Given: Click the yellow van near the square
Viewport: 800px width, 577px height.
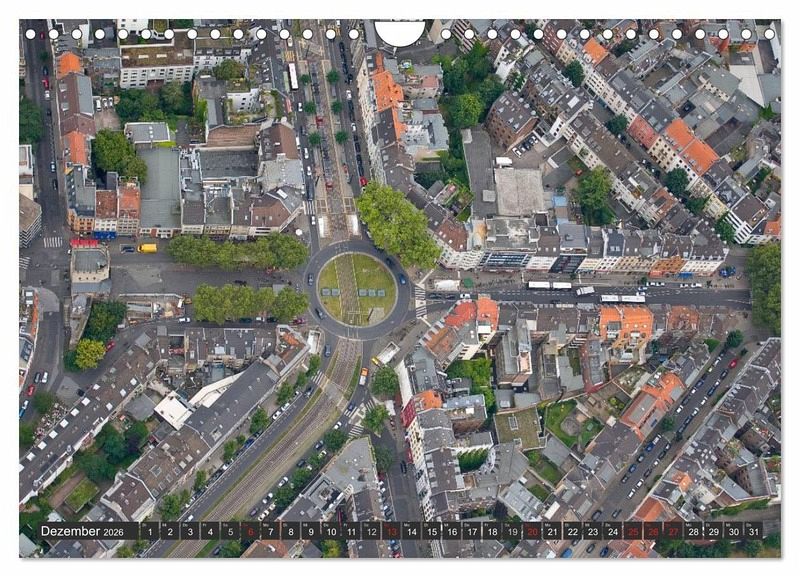Looking at the screenshot, I should click(147, 248).
